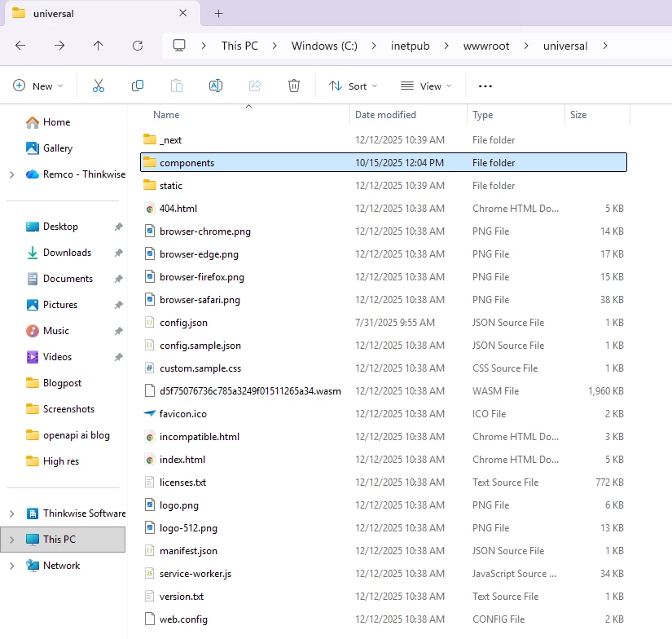Click the Delete trash can icon
The width and height of the screenshot is (672, 639).
(x=294, y=86)
